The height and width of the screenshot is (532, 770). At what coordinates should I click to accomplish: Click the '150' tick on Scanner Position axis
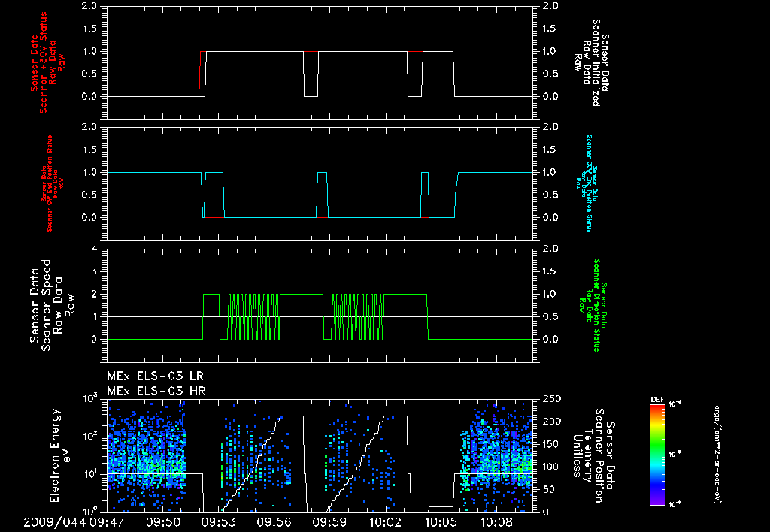[x=552, y=444]
